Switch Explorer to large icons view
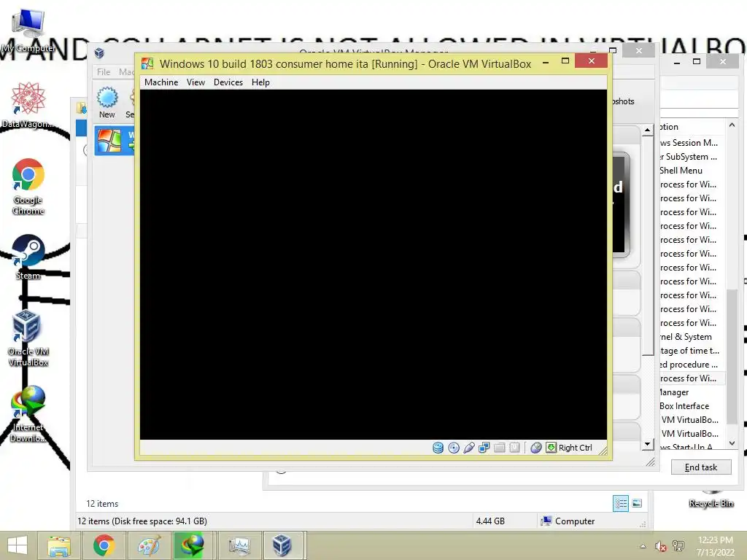The width and height of the screenshot is (747, 560). tap(637, 503)
